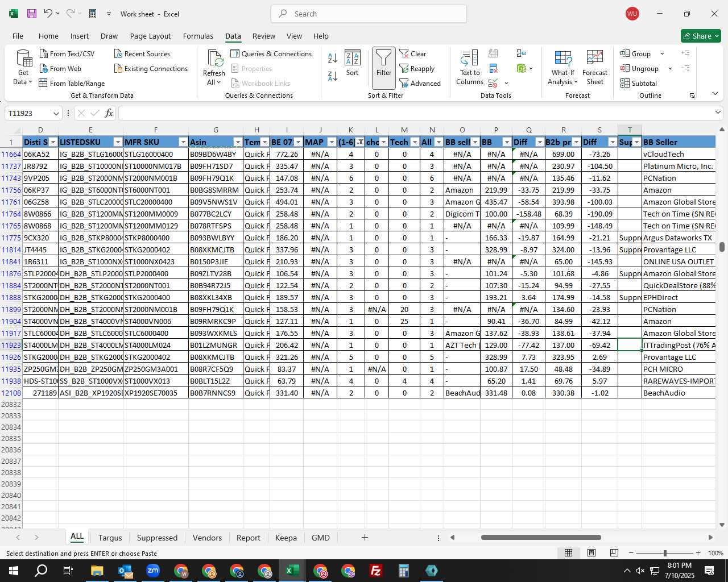Collapse the ribbon
This screenshot has height=582, width=728.
click(x=715, y=94)
